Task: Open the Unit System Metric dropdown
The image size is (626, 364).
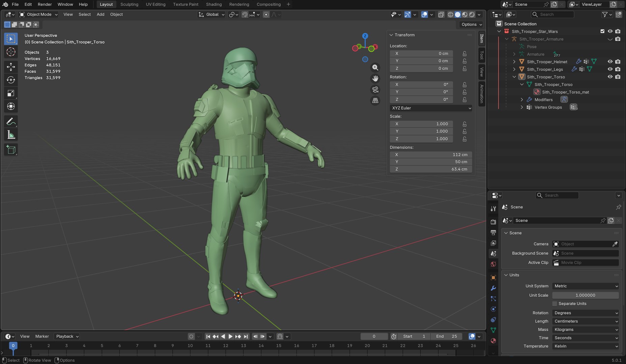Action: click(x=586, y=286)
